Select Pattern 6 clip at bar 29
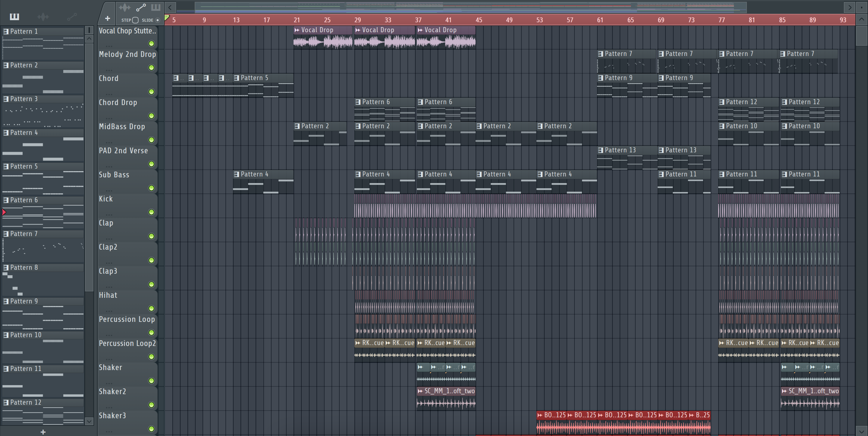Screen dimensions: 868x436 point(385,110)
